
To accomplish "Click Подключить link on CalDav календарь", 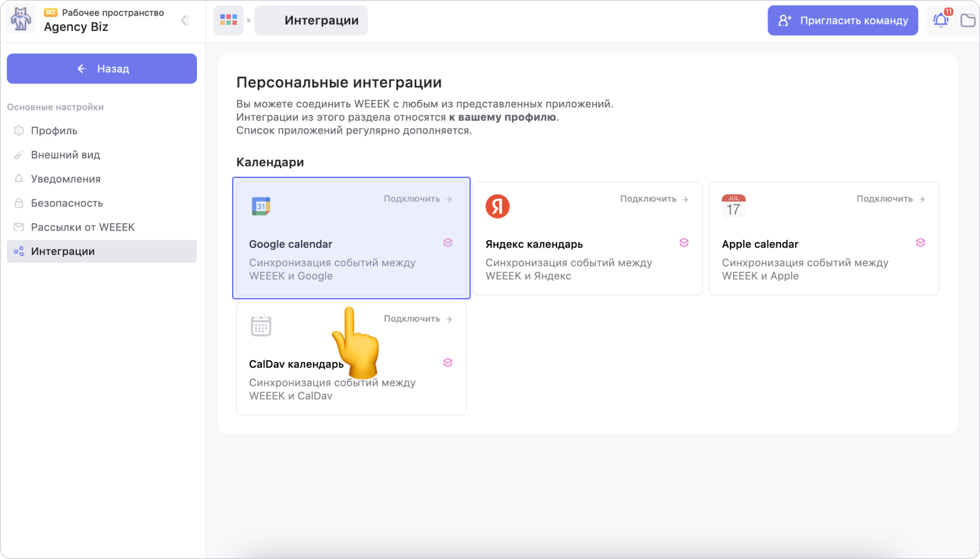I will [x=417, y=319].
